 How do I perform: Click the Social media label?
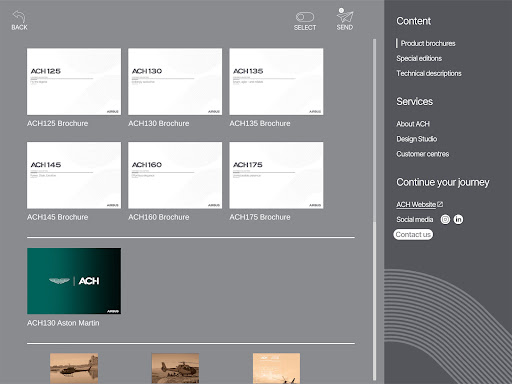coord(415,219)
